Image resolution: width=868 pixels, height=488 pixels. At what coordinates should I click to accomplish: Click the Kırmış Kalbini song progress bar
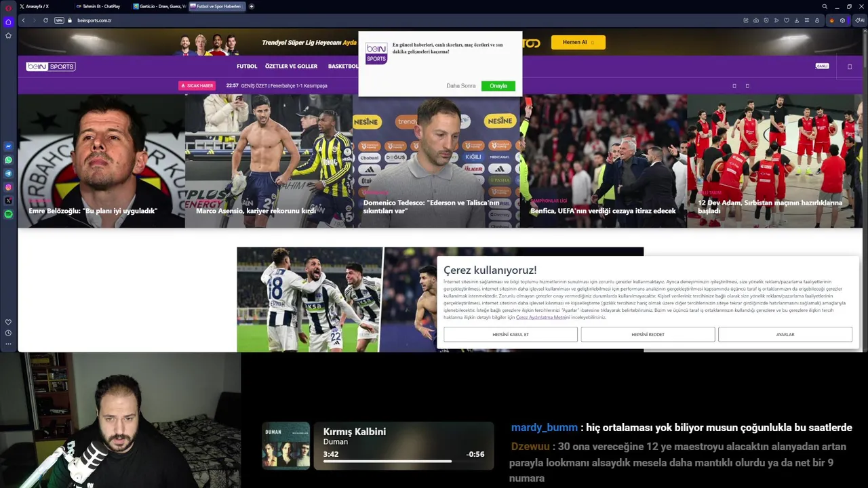coord(404,462)
